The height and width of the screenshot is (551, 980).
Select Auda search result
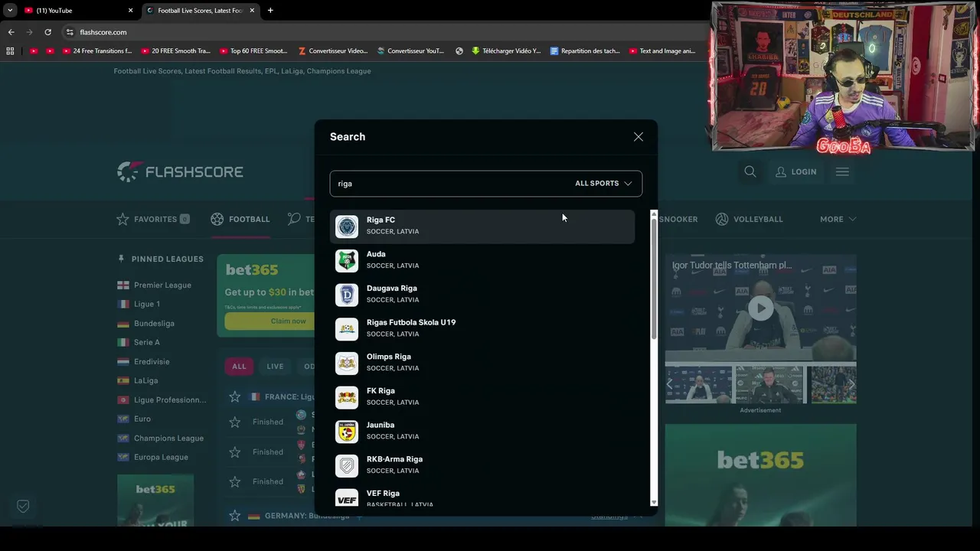pos(482,260)
